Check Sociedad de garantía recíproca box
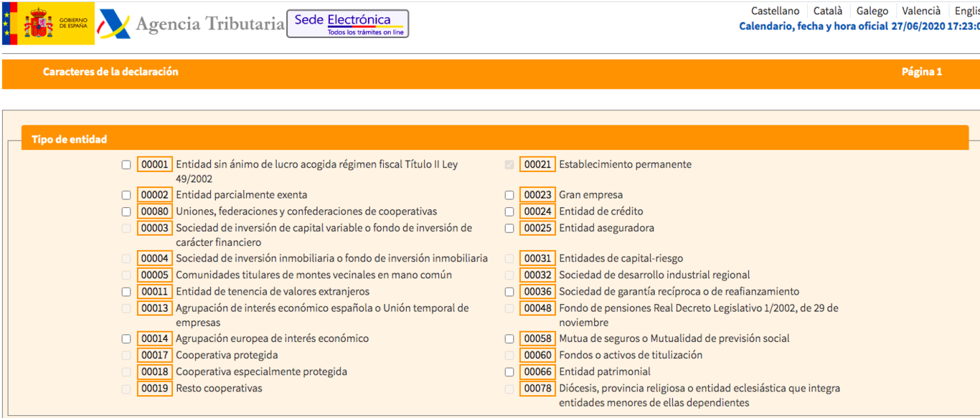Image resolution: width=980 pixels, height=418 pixels. point(509,292)
